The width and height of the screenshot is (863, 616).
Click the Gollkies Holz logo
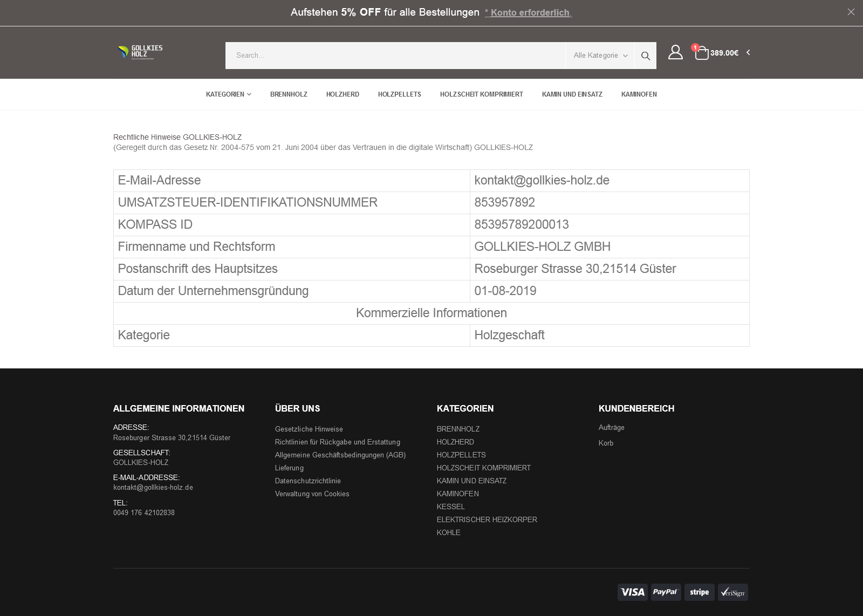pyautogui.click(x=140, y=52)
